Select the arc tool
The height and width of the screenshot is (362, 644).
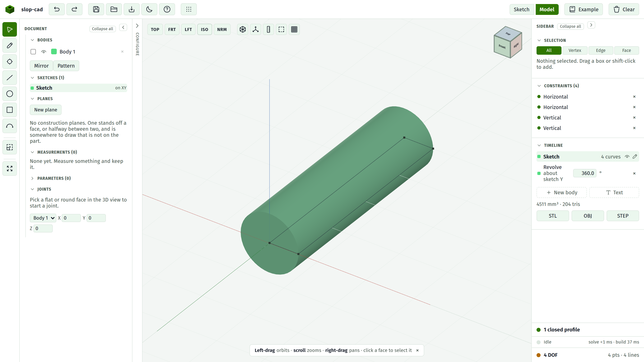(x=10, y=126)
